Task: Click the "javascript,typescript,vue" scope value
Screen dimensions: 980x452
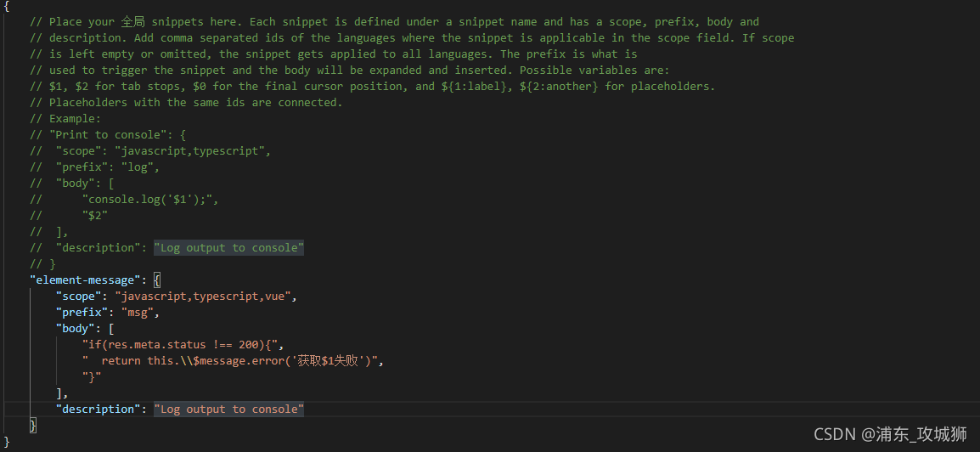Action: [203, 297]
